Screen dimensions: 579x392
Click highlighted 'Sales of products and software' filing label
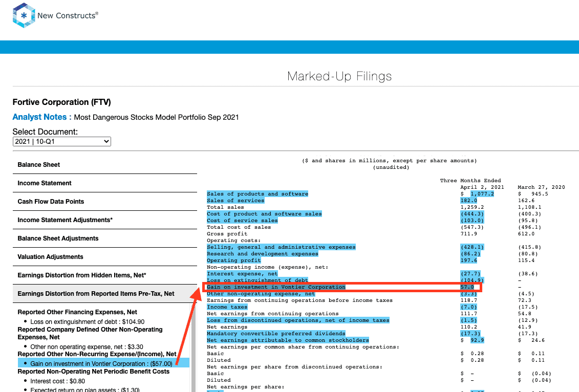coord(258,194)
